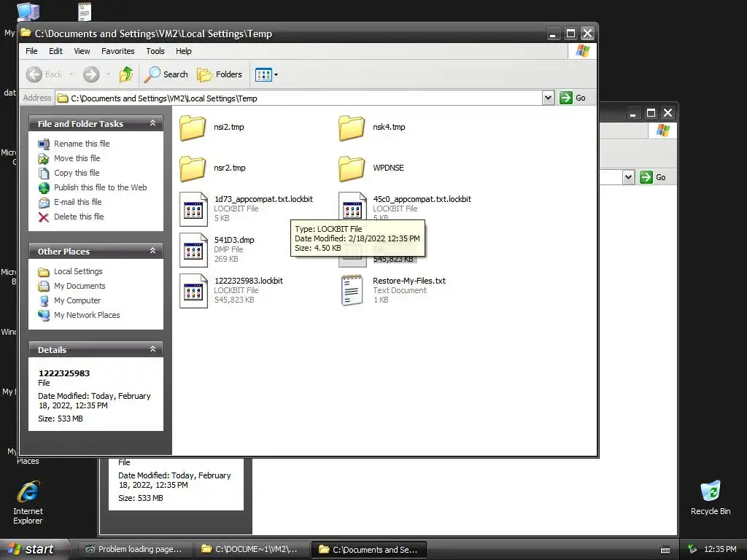747x560 pixels.
Task: Open the Favorites menu
Action: pyautogui.click(x=117, y=51)
